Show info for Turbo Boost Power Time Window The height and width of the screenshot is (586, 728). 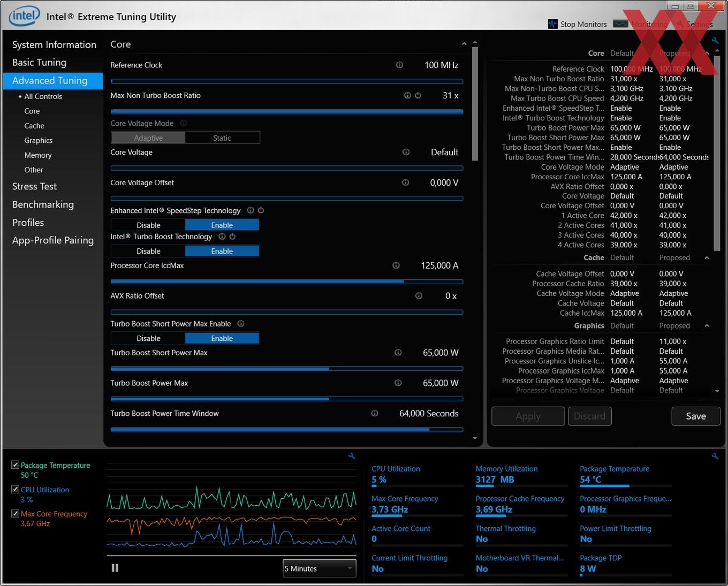click(x=375, y=413)
